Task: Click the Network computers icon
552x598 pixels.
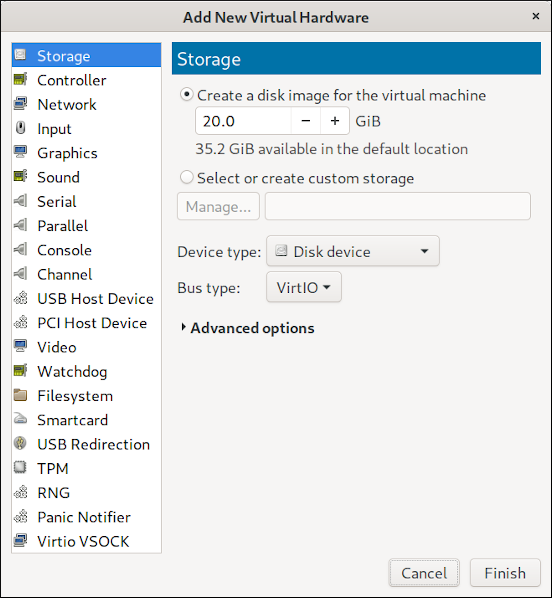Action: coord(20,104)
